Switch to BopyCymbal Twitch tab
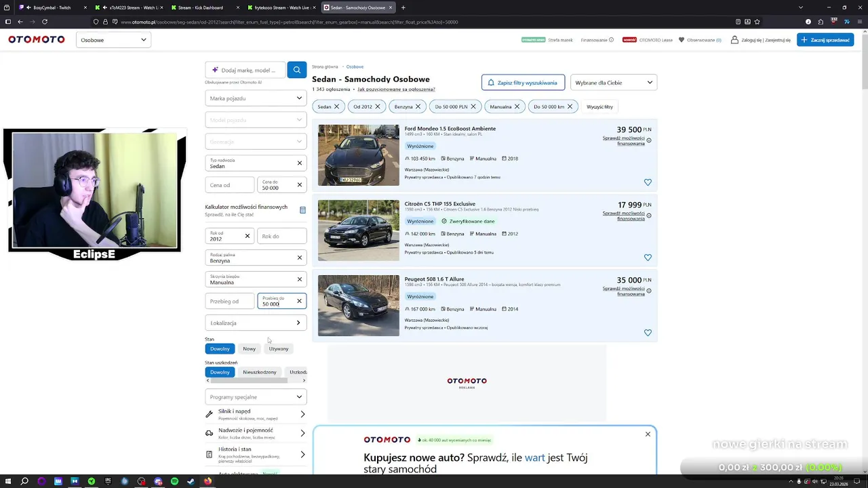Viewport: 868px width, 488px height. pos(52,7)
